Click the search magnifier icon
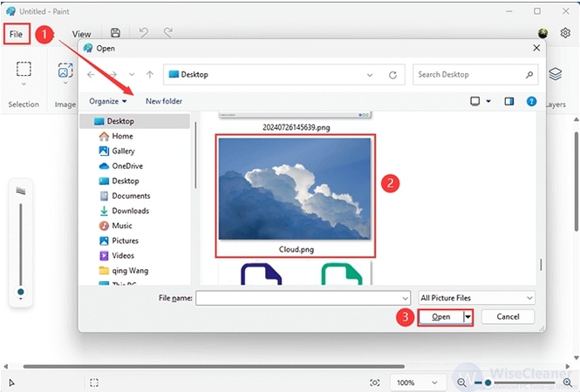 529,75
